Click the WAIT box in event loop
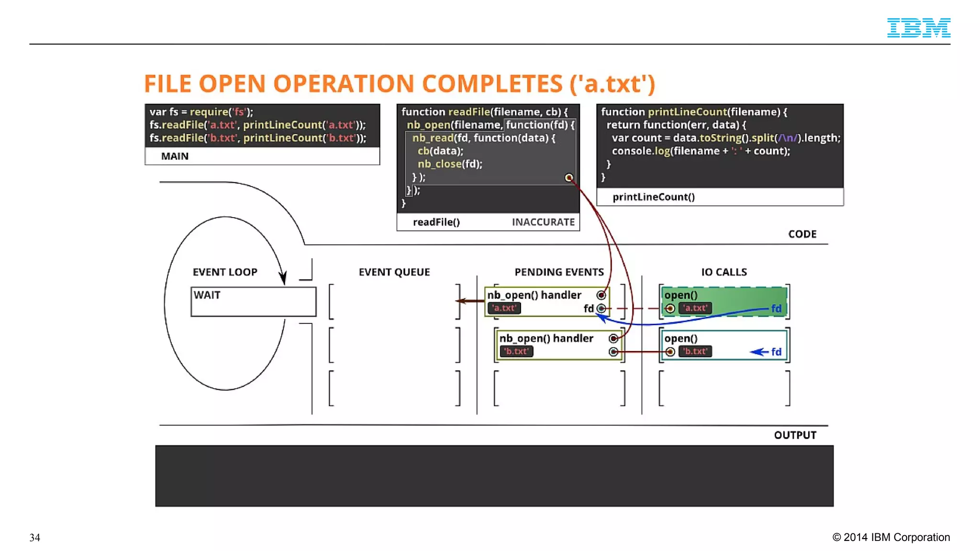 tap(254, 301)
